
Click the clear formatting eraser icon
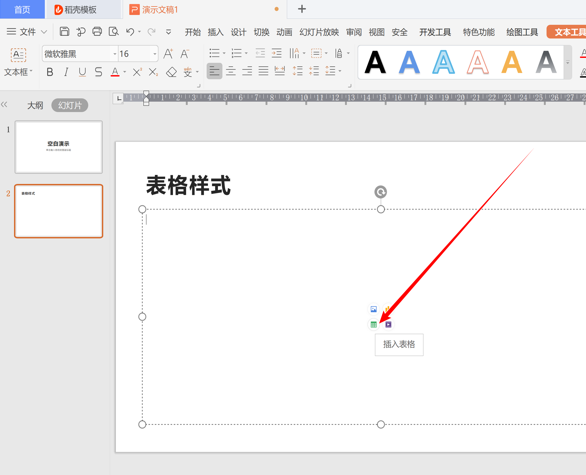171,72
